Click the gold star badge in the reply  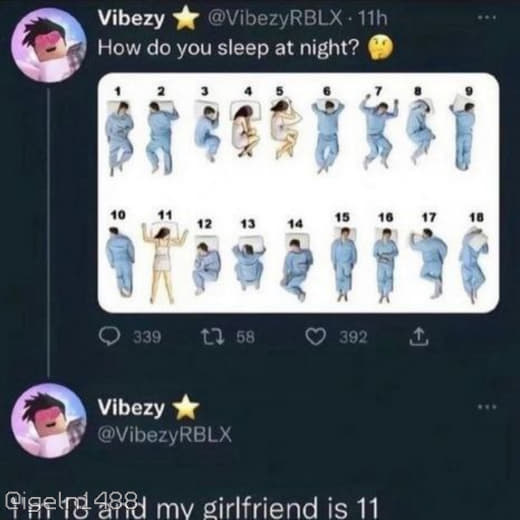coord(186,407)
